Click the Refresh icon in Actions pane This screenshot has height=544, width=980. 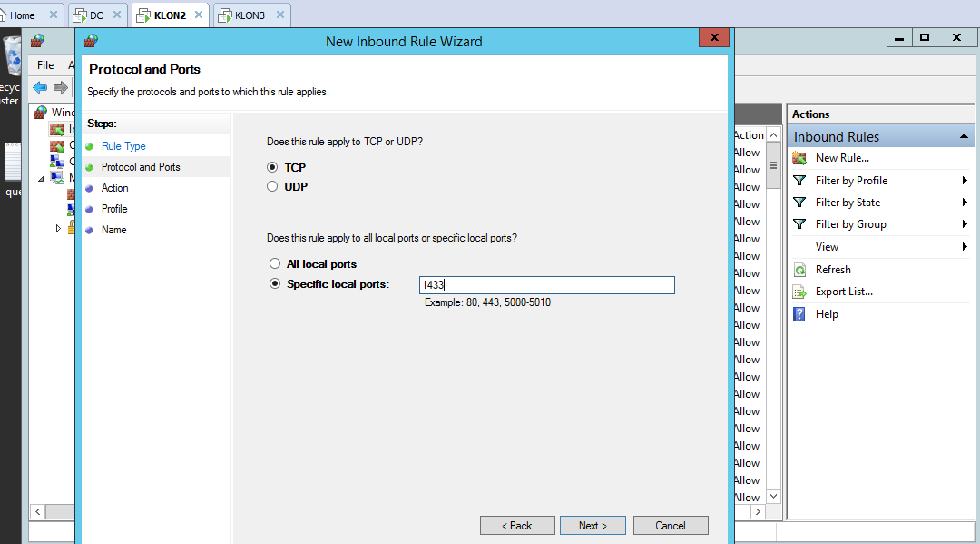pyautogui.click(x=799, y=270)
